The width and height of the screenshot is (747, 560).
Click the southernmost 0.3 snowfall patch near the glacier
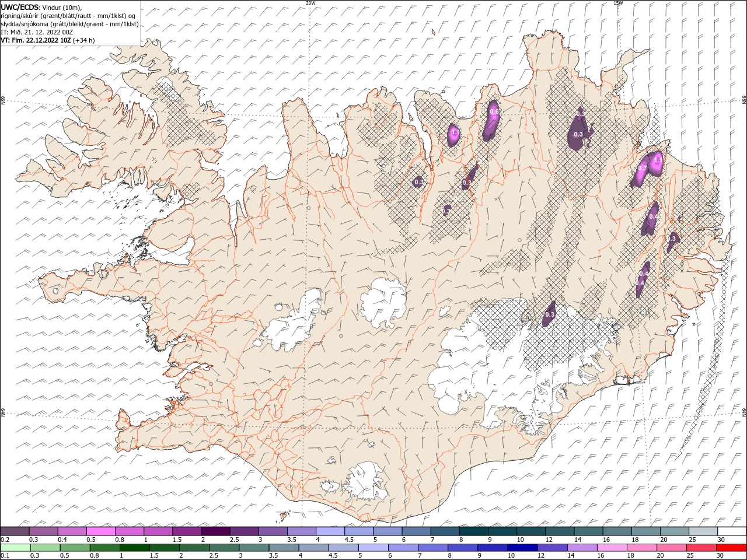(549, 314)
